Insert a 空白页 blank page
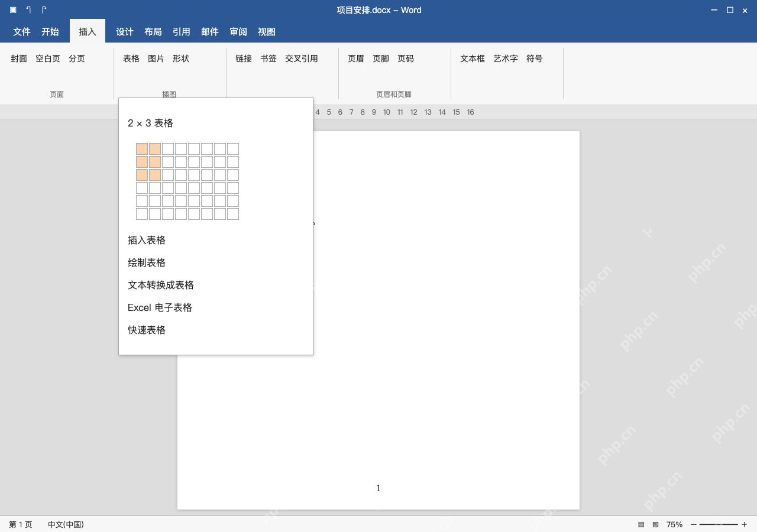 tap(48, 59)
